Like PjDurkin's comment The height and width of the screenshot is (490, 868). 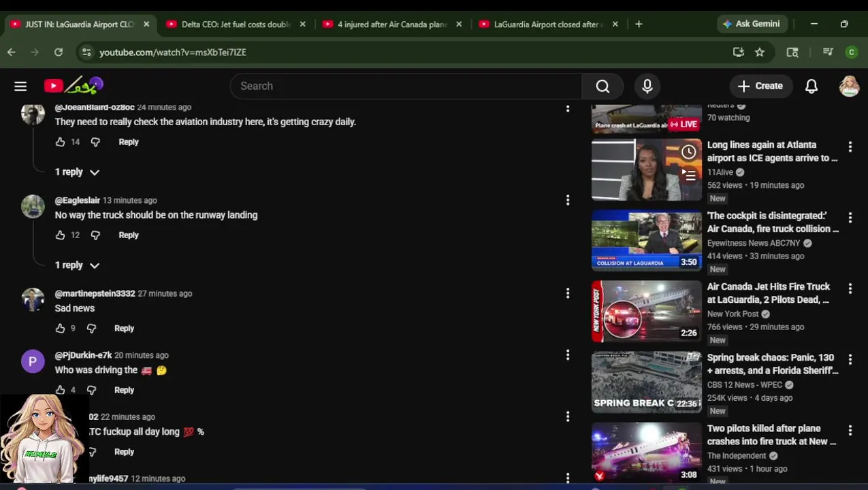pos(60,390)
